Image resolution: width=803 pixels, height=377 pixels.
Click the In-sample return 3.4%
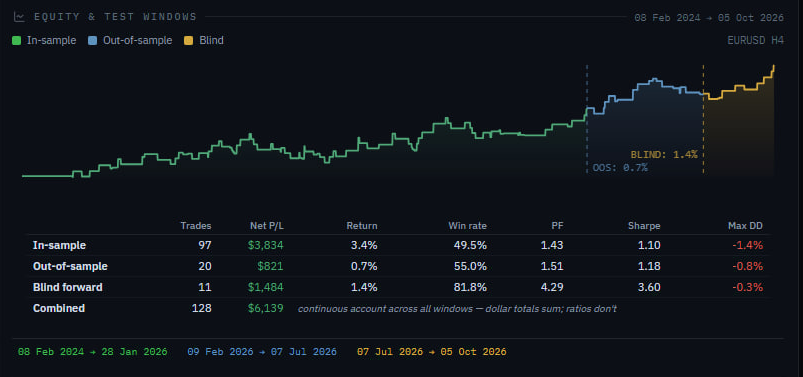tap(364, 245)
